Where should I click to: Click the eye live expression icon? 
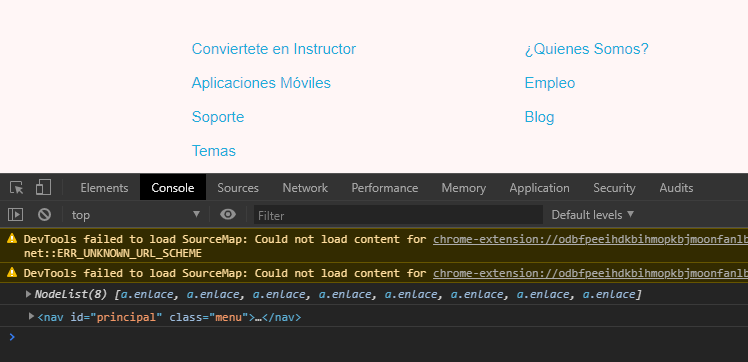(228, 215)
